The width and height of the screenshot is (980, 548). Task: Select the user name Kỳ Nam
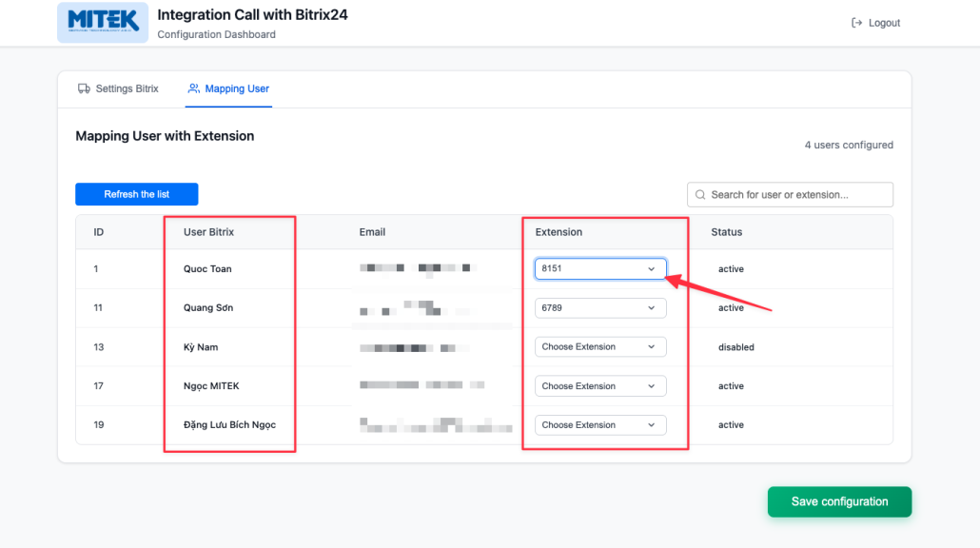click(x=201, y=347)
